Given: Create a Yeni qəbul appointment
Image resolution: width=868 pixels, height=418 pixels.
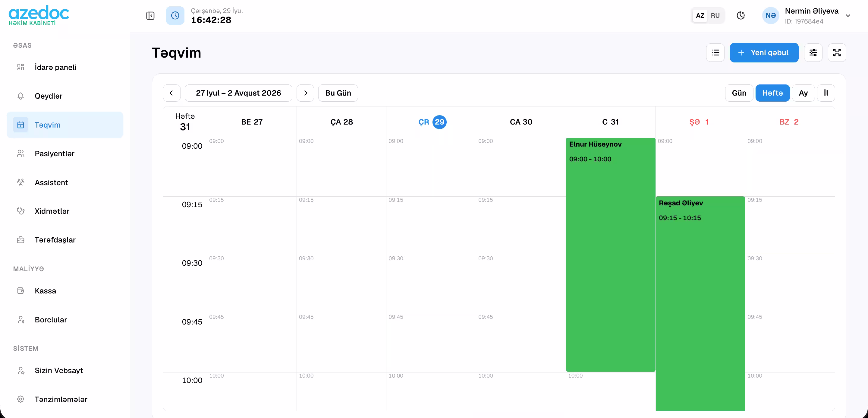Looking at the screenshot, I should 764,52.
